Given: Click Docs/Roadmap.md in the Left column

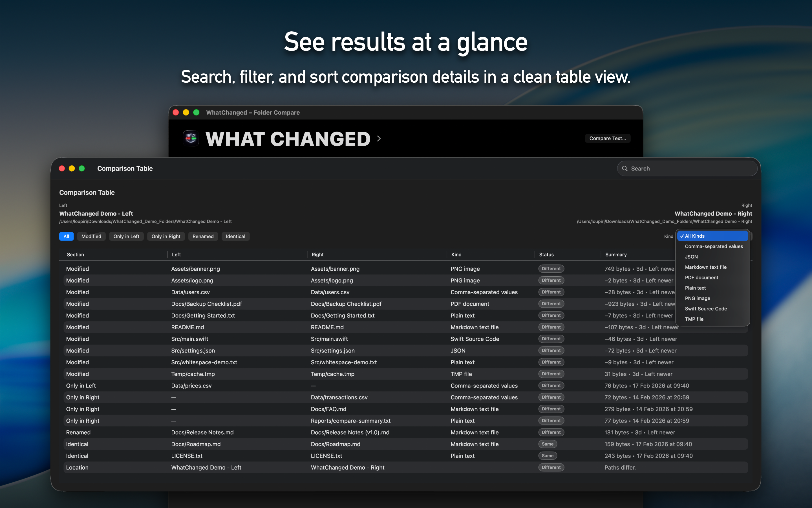Looking at the screenshot, I should coord(196,444).
